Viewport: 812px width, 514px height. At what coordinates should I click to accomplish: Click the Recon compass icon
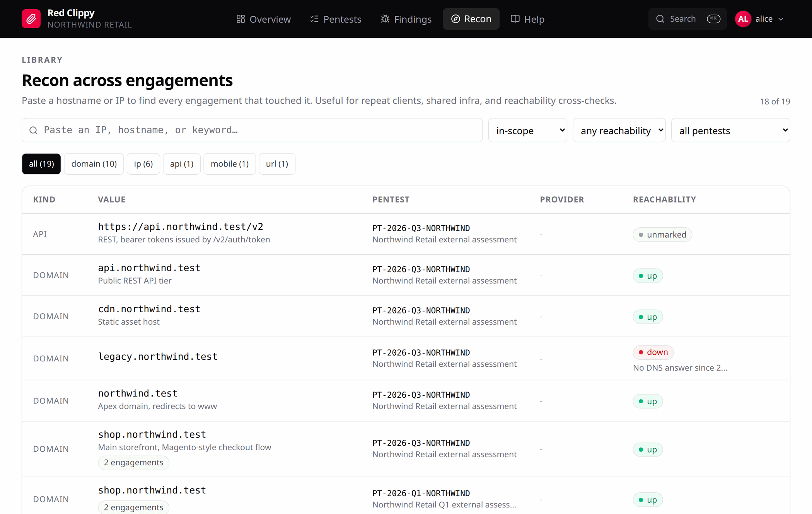455,19
